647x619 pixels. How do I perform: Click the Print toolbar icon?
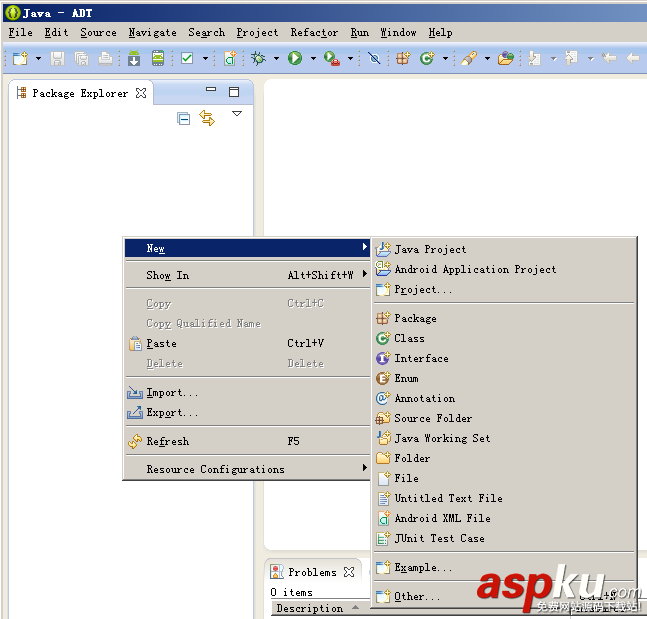[105, 59]
